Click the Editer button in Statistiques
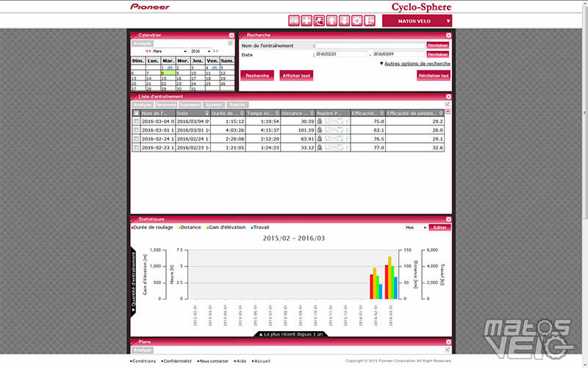The height and width of the screenshot is (368, 588). pos(440,227)
